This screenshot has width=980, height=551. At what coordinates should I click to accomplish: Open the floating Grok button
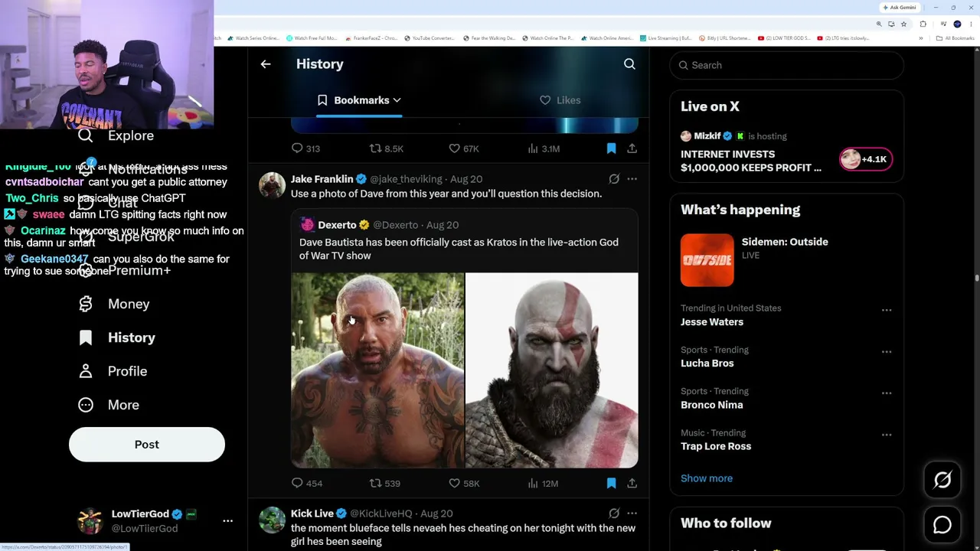(942, 480)
